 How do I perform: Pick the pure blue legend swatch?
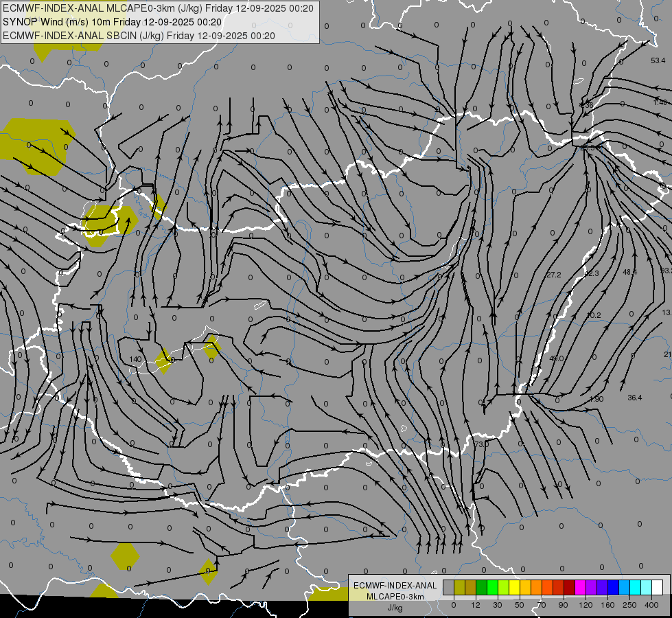pyautogui.click(x=613, y=587)
